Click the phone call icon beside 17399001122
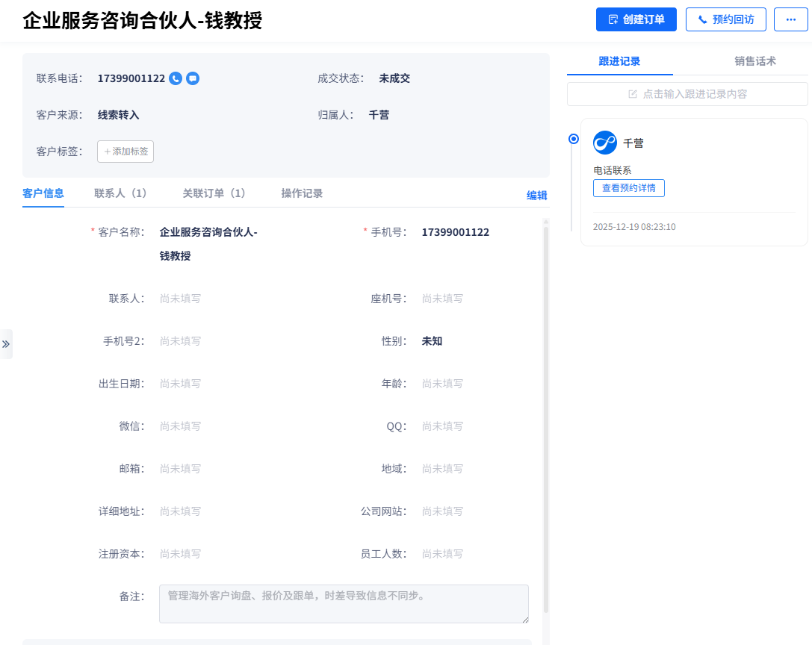Screen dimensions: 812x645 point(176,78)
